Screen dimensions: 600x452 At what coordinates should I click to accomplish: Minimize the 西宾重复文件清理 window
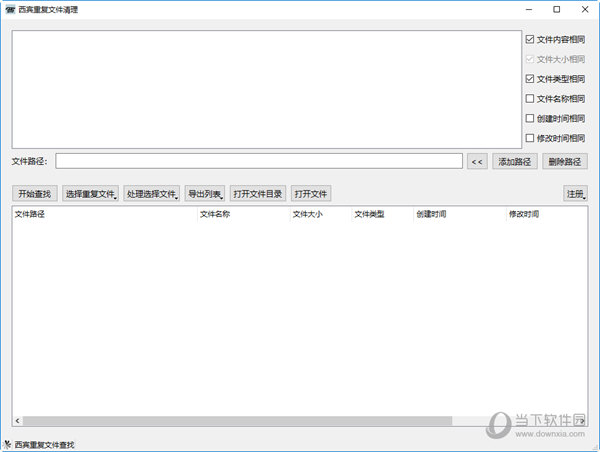[x=529, y=10]
